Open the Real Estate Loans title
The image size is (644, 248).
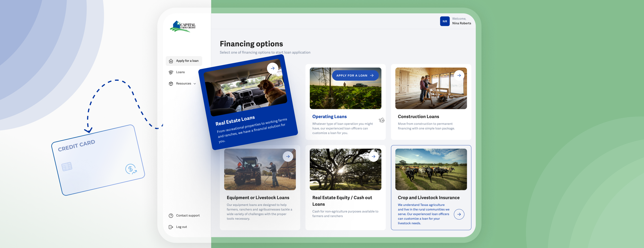235,121
